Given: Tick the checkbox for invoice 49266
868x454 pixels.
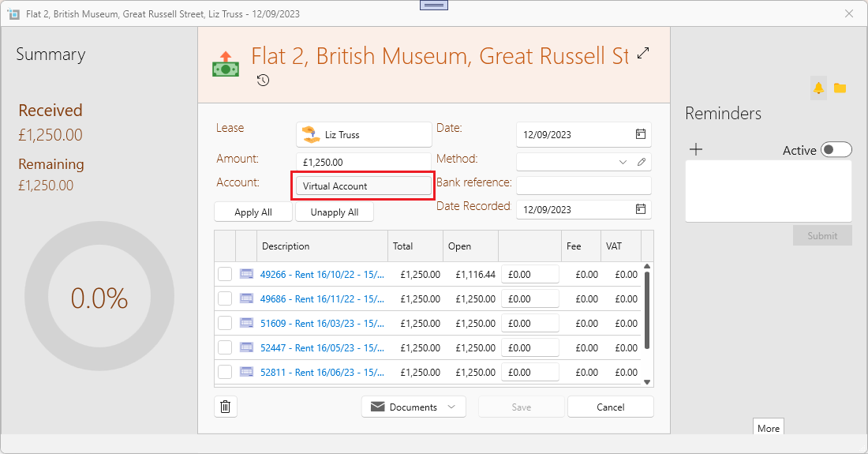Looking at the screenshot, I should point(225,274).
